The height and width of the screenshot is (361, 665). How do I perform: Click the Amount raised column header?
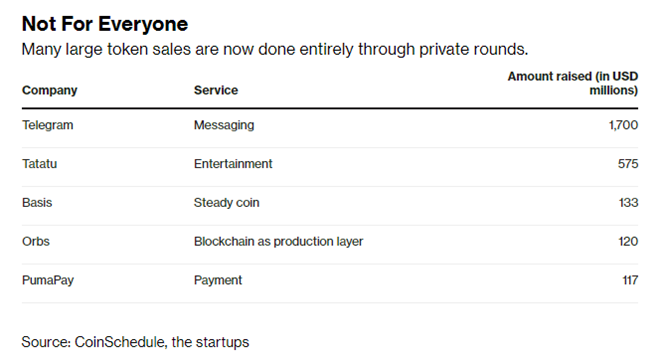point(573,83)
